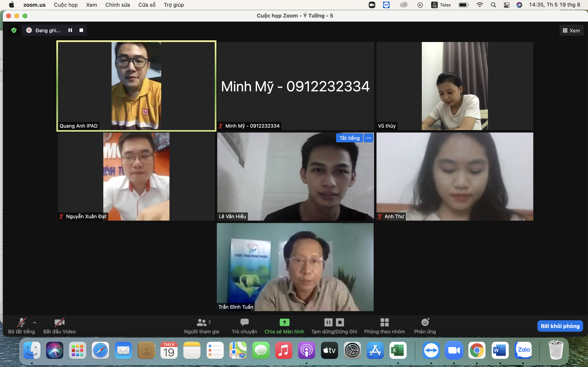Viewport: 588px width, 367px height.
Task: Start camera with Bắt đầu Video
Action: 59,326
